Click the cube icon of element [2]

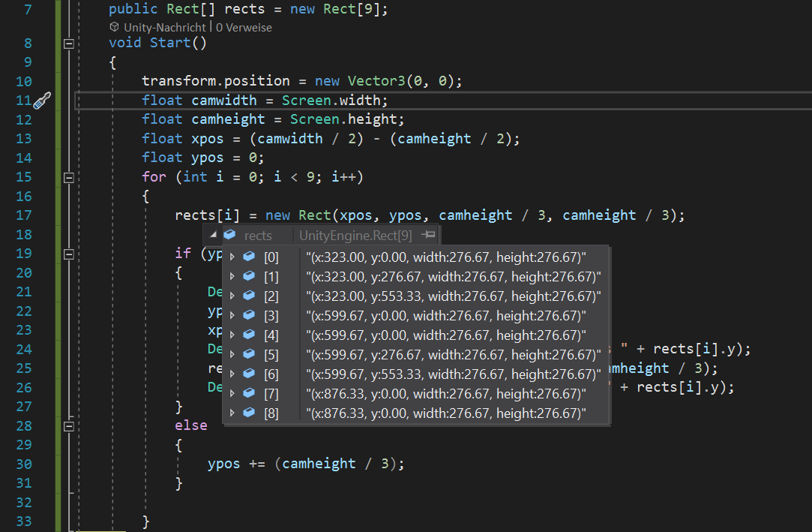249,296
